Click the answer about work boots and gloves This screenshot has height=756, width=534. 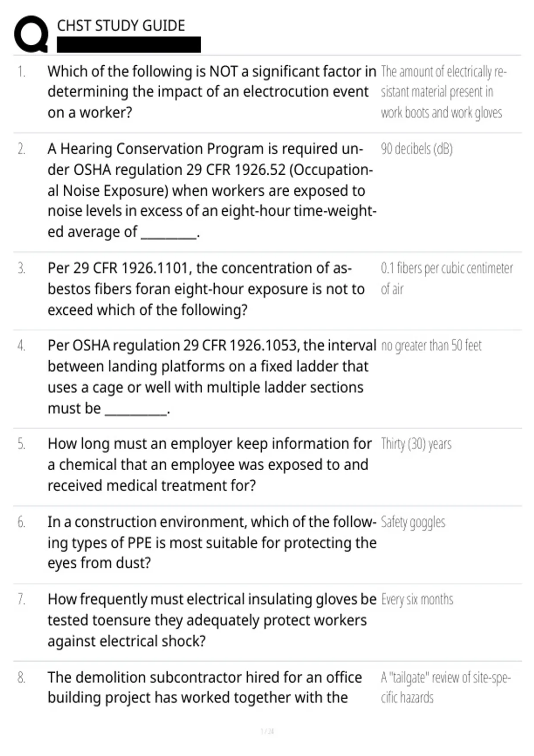(x=444, y=92)
